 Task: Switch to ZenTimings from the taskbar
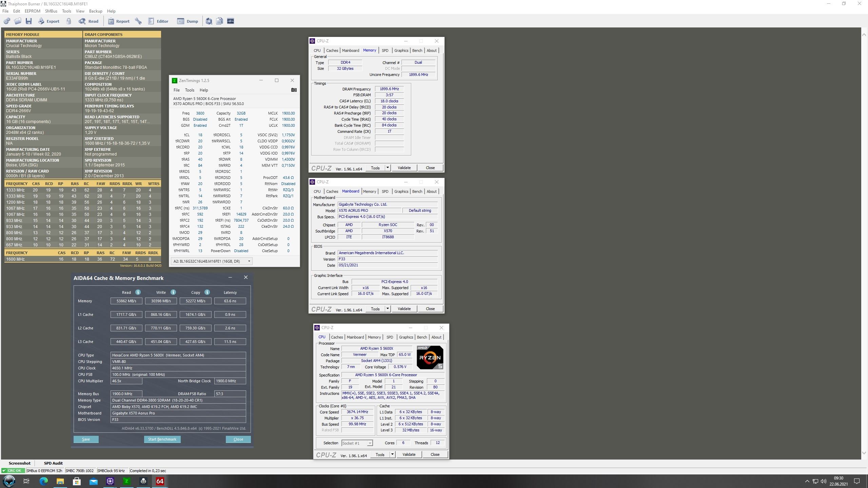[x=126, y=481]
